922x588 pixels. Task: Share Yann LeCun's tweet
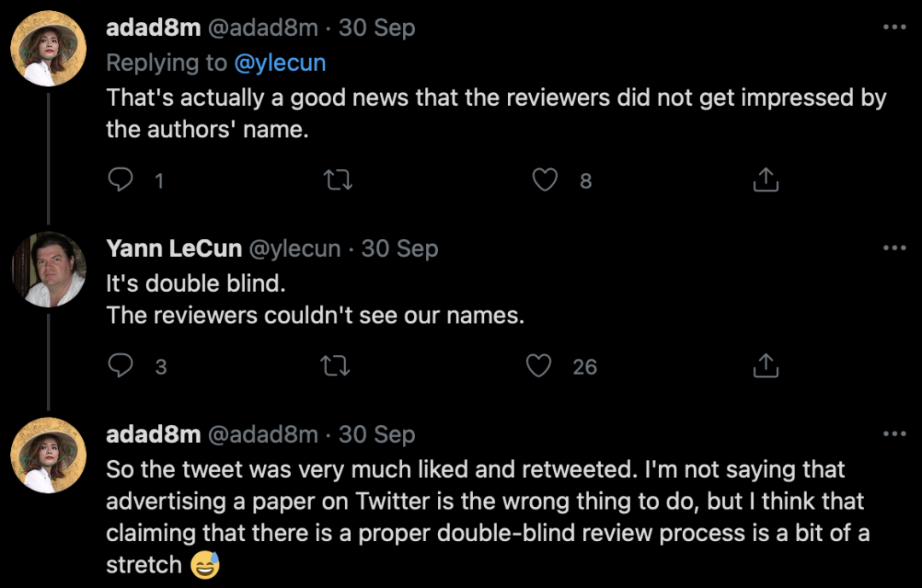[766, 366]
